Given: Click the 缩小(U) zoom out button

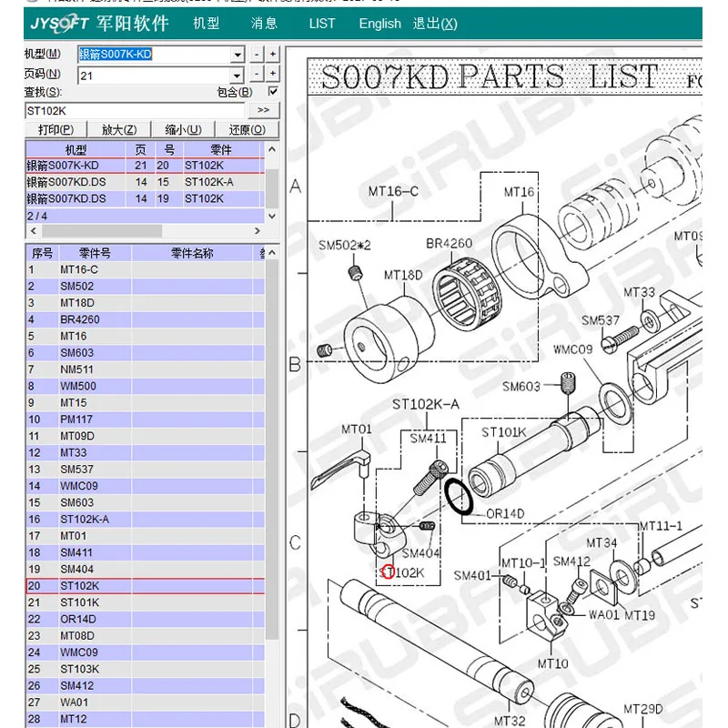Looking at the screenshot, I should click(184, 129).
